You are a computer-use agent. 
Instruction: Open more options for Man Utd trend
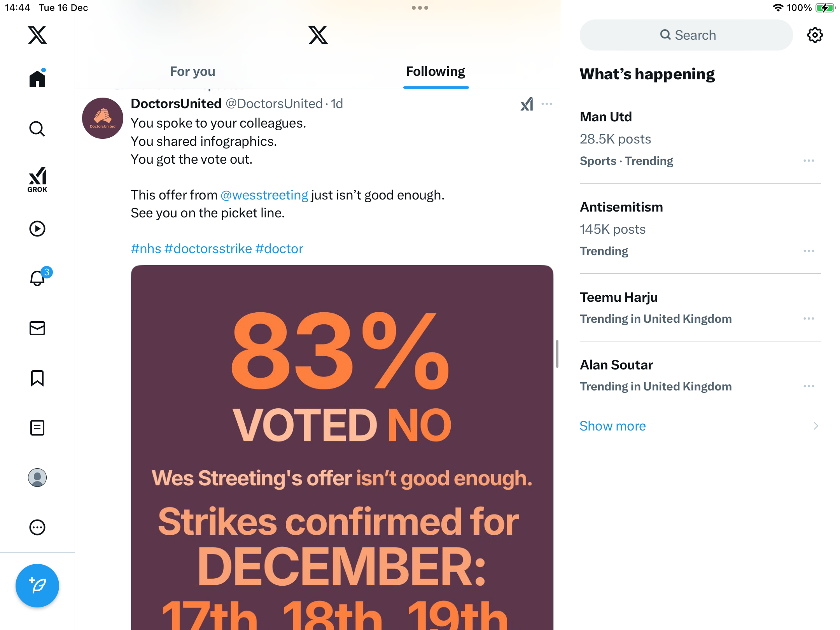pyautogui.click(x=809, y=161)
